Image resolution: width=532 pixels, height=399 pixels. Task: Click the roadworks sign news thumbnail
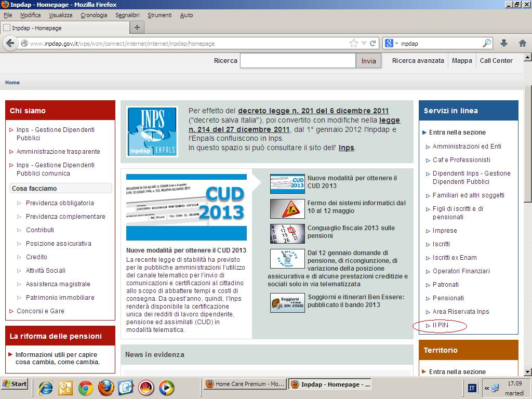click(x=287, y=209)
